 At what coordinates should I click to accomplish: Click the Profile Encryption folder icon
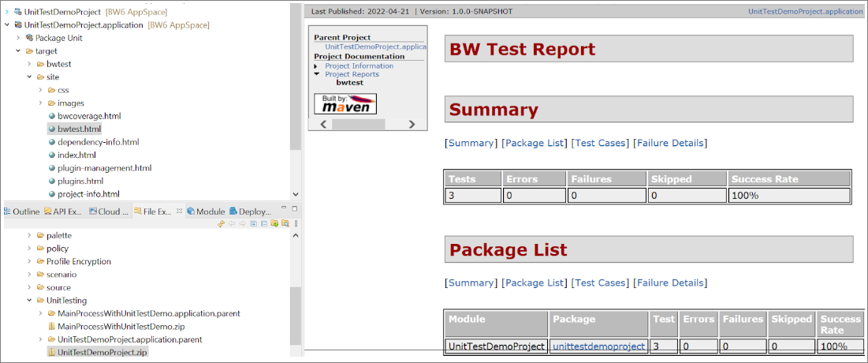[40, 261]
